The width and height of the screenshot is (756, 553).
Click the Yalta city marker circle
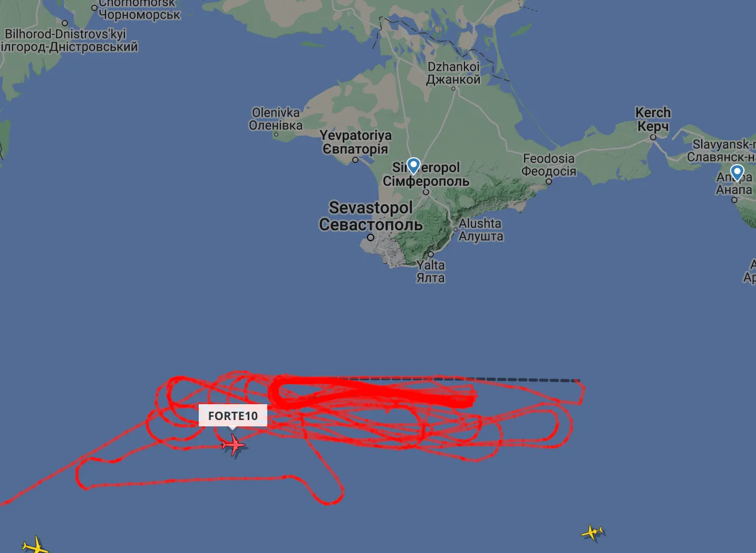click(x=431, y=254)
